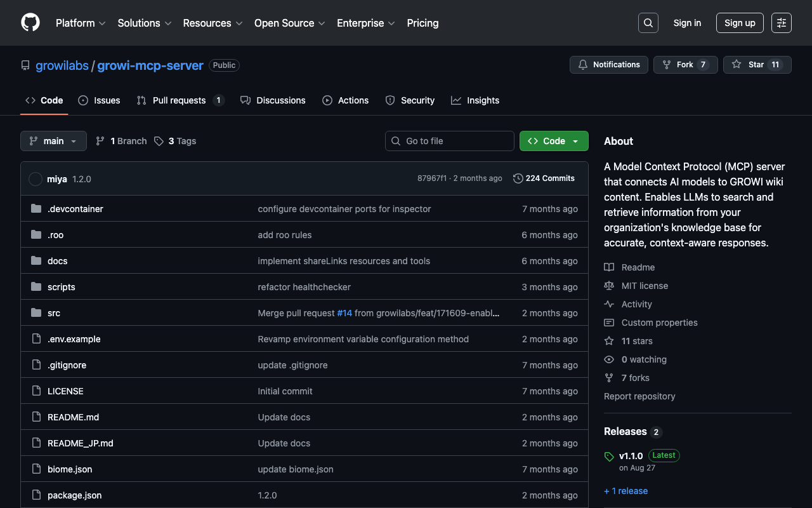This screenshot has height=508, width=812.
Task: Open the README.md file
Action: pyautogui.click(x=73, y=417)
